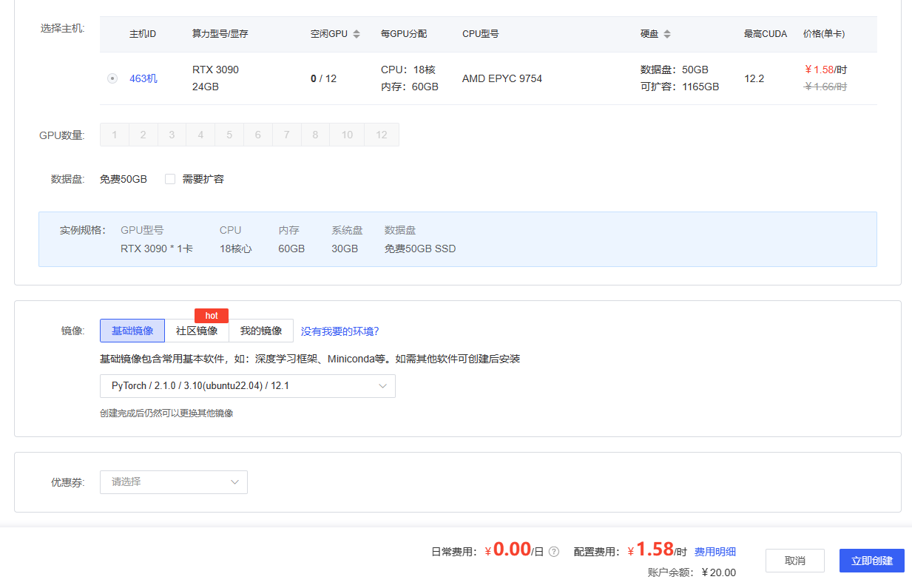This screenshot has width=912, height=588.
Task: Click the 取消 button
Action: coord(795,561)
